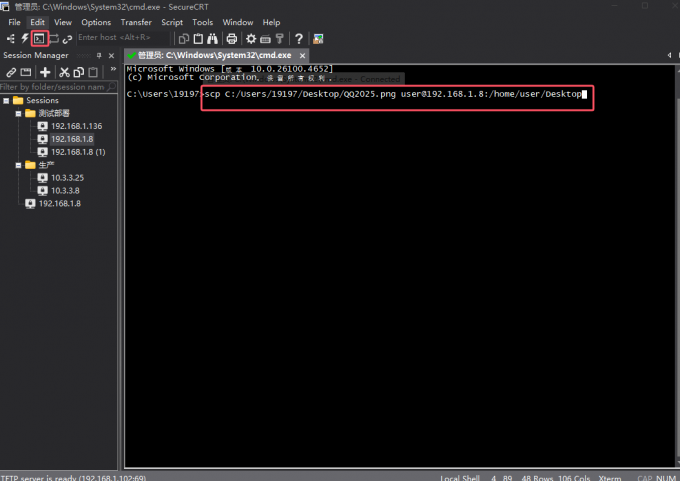The width and height of the screenshot is (680, 481).
Task: Close the cmd.exe session tab
Action: coord(302,56)
